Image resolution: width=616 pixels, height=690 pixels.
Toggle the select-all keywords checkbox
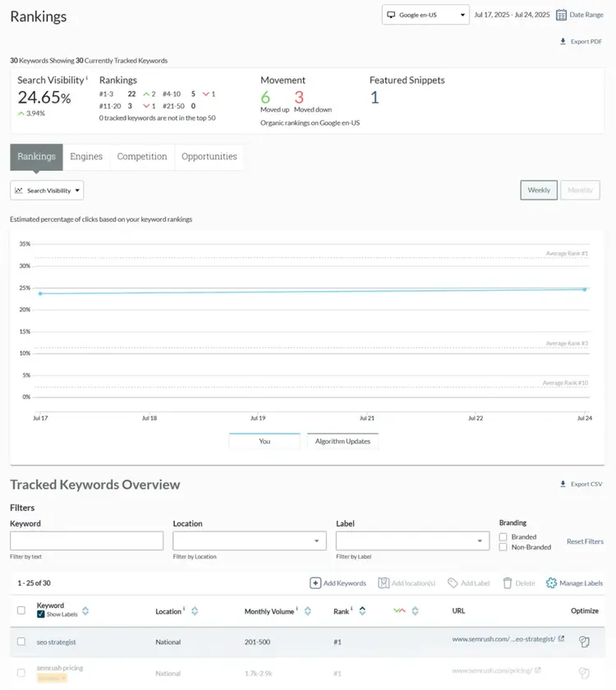pyautogui.click(x=21, y=609)
